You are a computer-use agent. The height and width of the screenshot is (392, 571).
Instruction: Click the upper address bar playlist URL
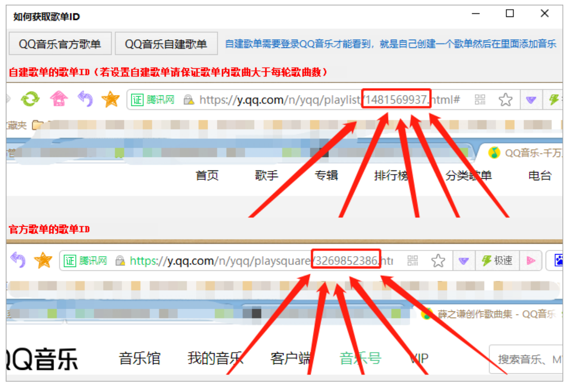[329, 100]
